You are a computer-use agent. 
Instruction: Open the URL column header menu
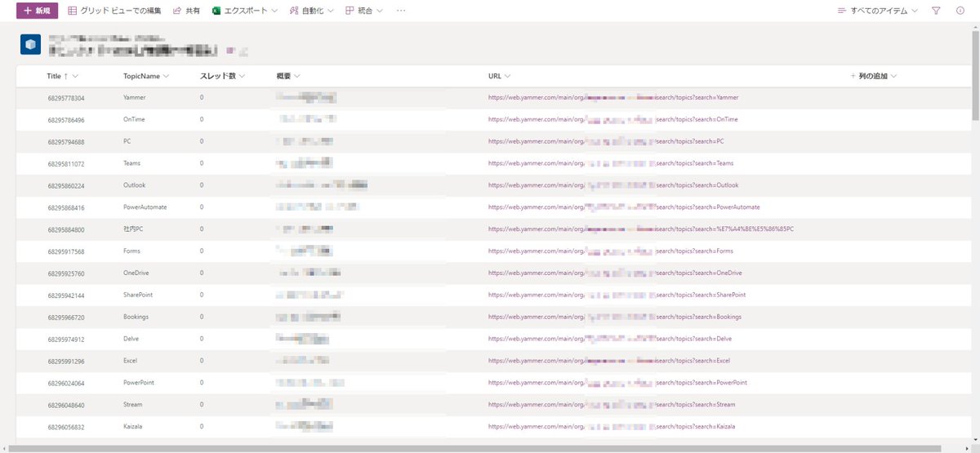pos(499,76)
